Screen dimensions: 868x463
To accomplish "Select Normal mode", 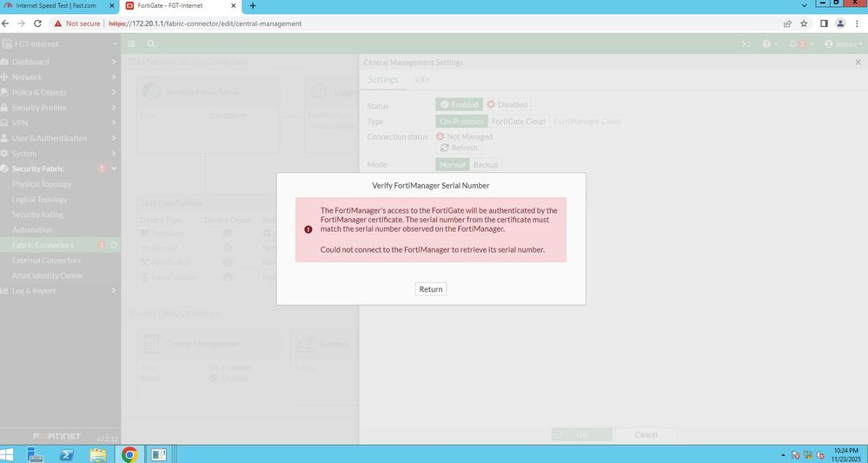I will pos(453,164).
